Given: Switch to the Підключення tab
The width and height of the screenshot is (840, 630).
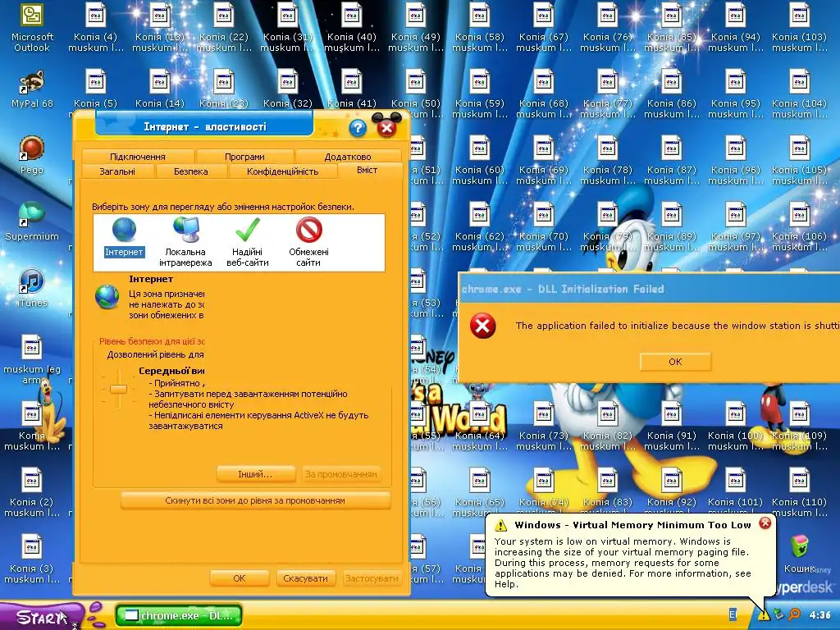Looking at the screenshot, I should click(138, 157).
